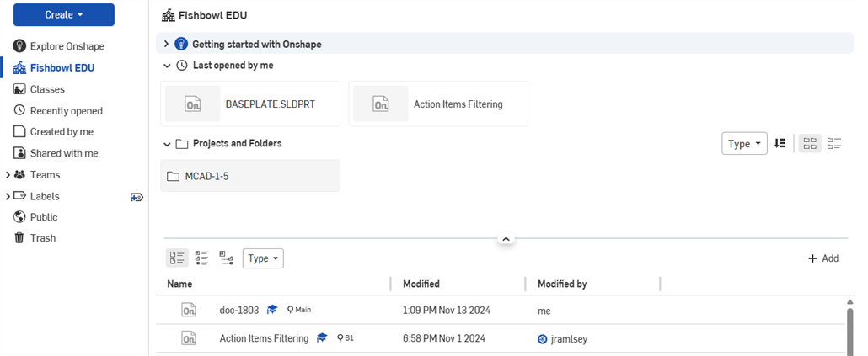Click the Fishbowl EDU school icon in header
Screen dimensions: 868x356
click(x=168, y=15)
